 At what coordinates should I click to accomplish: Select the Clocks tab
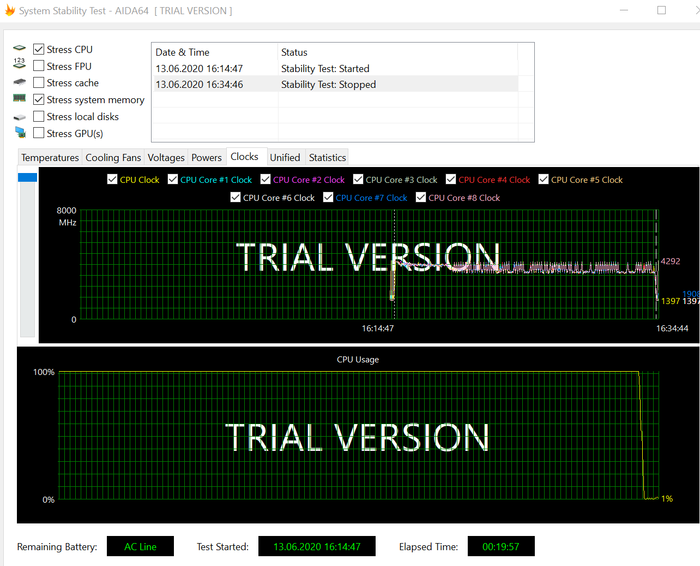(245, 157)
